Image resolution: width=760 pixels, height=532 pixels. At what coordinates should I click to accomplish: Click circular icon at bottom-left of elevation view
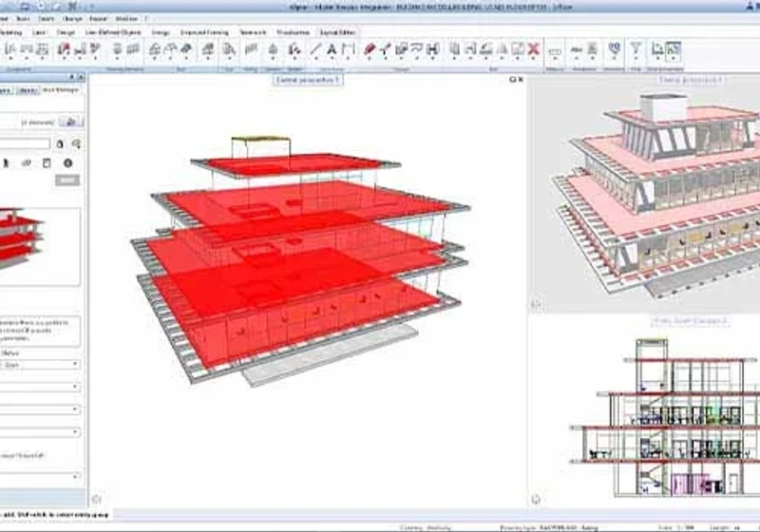point(536,499)
